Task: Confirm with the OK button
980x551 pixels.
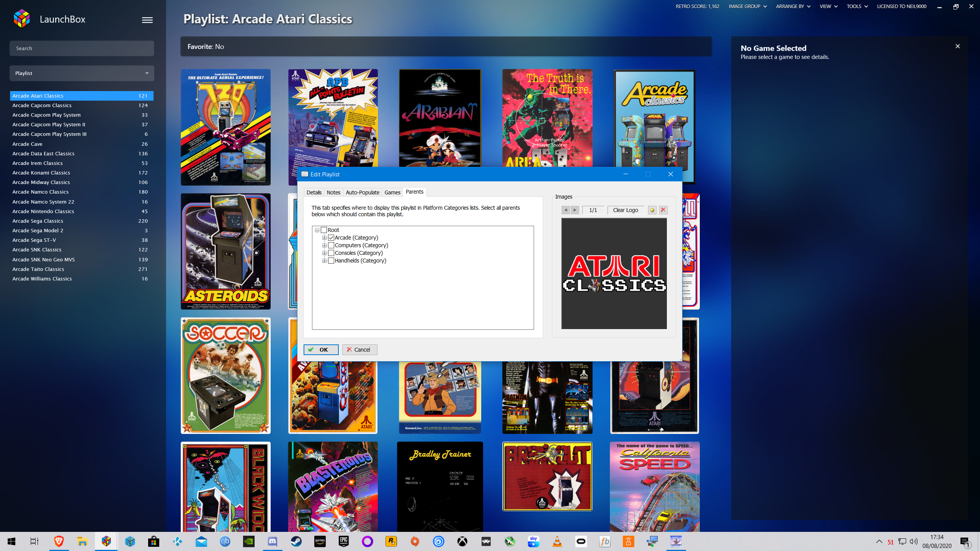Action: (x=321, y=350)
